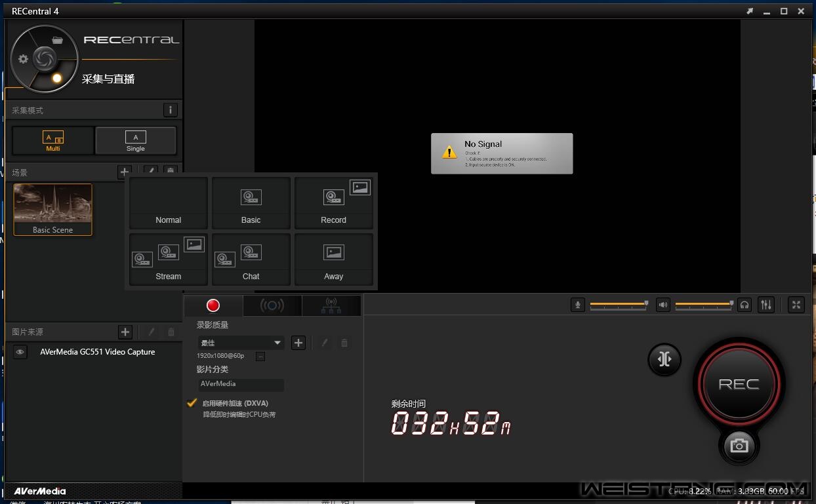
Task: Adjust the microphone volume slider
Action: 619,304
